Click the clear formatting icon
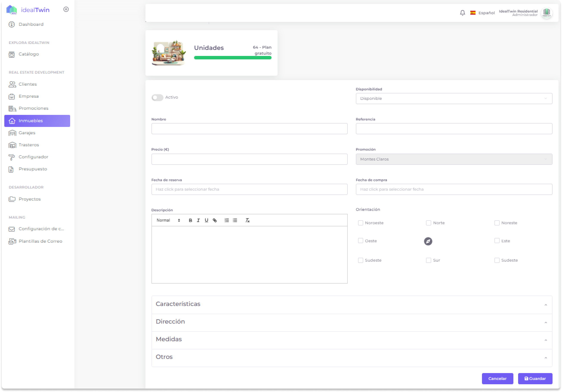Screen dimensions: 562x392 (x=247, y=220)
